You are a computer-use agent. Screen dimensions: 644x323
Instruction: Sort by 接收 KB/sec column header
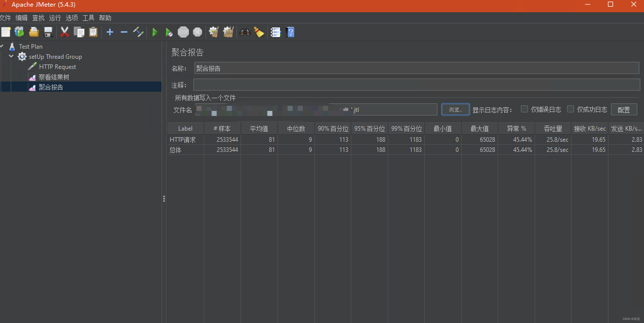[590, 129]
